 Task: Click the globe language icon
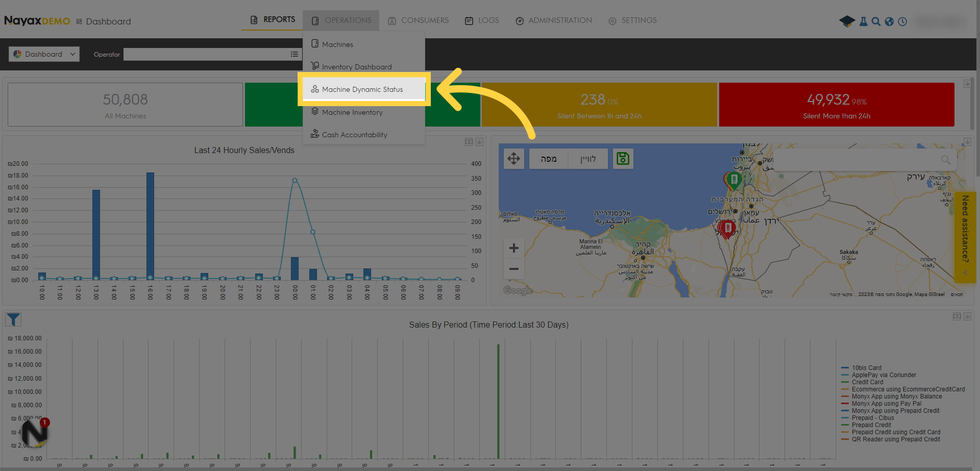[x=889, y=21]
